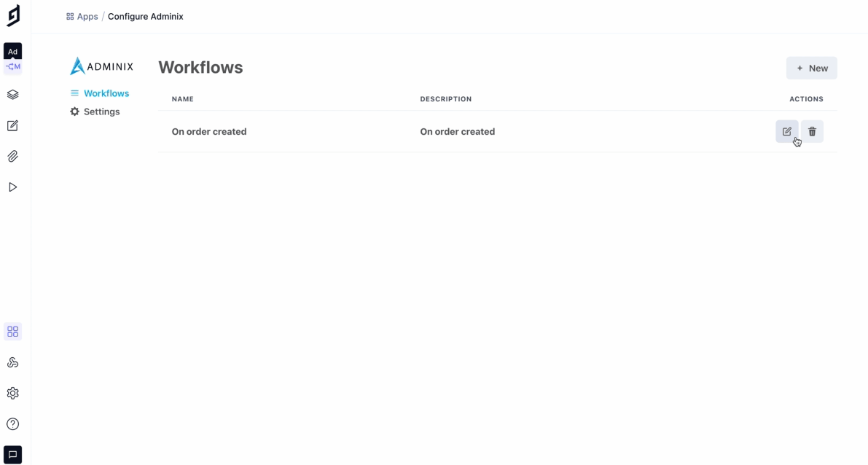Edit the On order created workflow
The width and height of the screenshot is (868, 465).
[786, 131]
